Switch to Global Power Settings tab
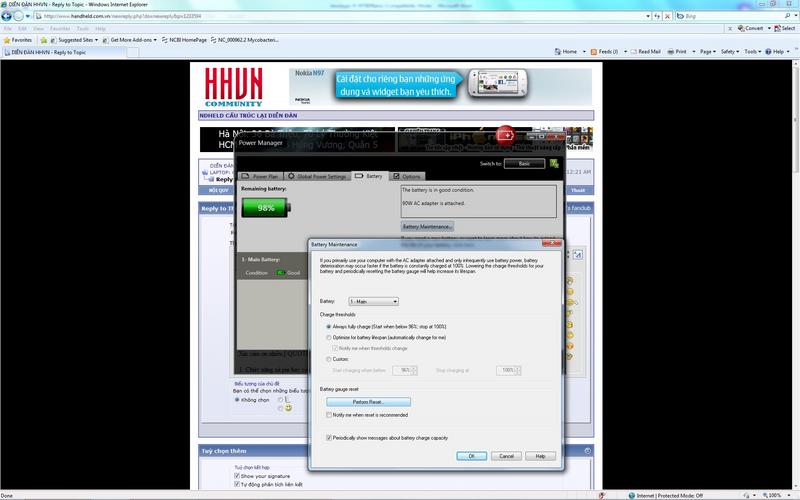This screenshot has width=800, height=500. click(317, 176)
